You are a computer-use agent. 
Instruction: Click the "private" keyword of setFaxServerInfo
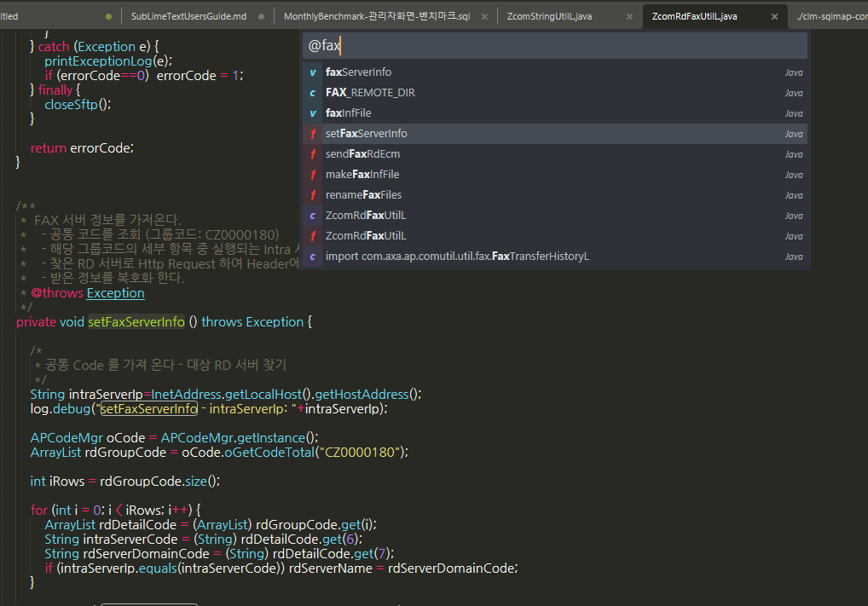[36, 322]
